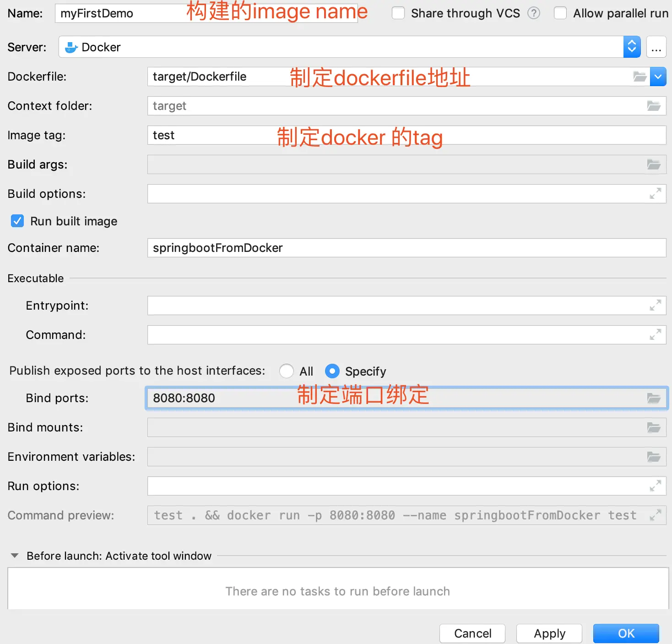The height and width of the screenshot is (644, 672).
Task: Click the Bind ports field 8080:8080
Action: click(406, 398)
